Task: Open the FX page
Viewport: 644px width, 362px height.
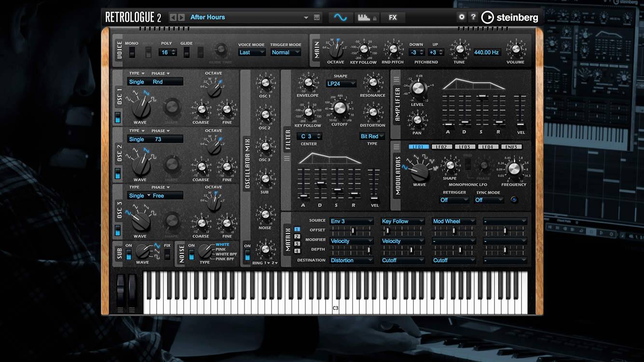Action: click(393, 17)
